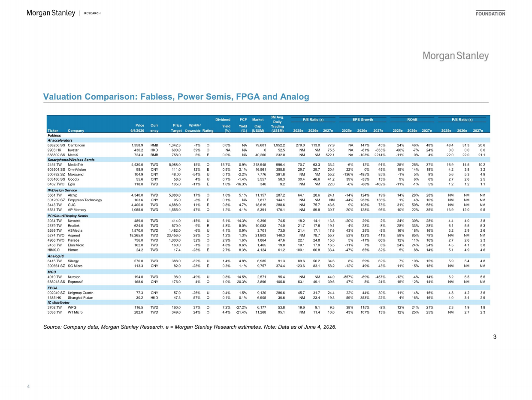The height and width of the screenshot is (400, 532).
Task: Click the P/E Ratio (x) header group
Action: pos(313,119)
